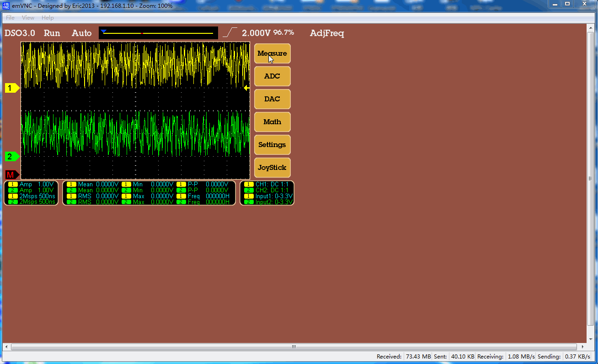Click channel 1 RMS 0.0000V reading

pos(93,196)
